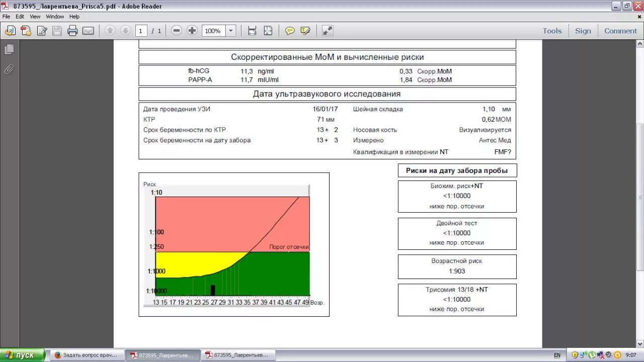
Task: Open the File menu
Action: tap(6, 17)
